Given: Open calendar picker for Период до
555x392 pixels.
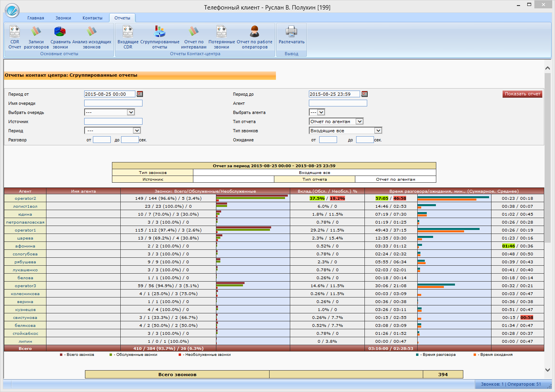Looking at the screenshot, I should [x=364, y=94].
